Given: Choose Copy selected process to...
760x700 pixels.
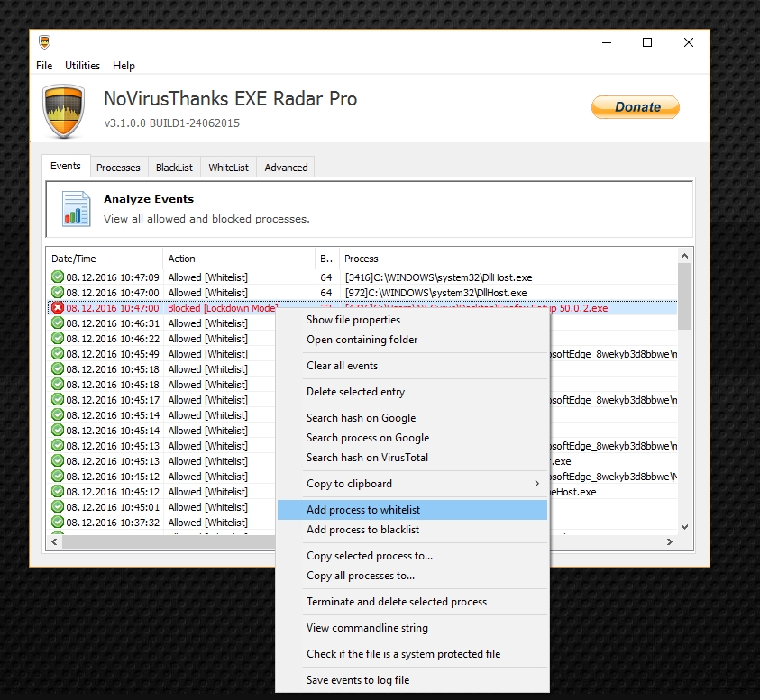Looking at the screenshot, I should pos(412,556).
